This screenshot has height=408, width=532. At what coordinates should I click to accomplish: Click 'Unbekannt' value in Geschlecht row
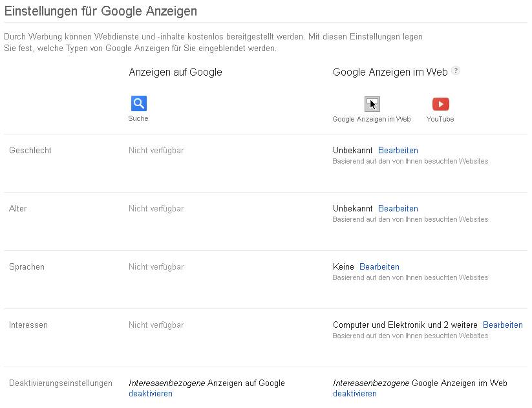[353, 151]
